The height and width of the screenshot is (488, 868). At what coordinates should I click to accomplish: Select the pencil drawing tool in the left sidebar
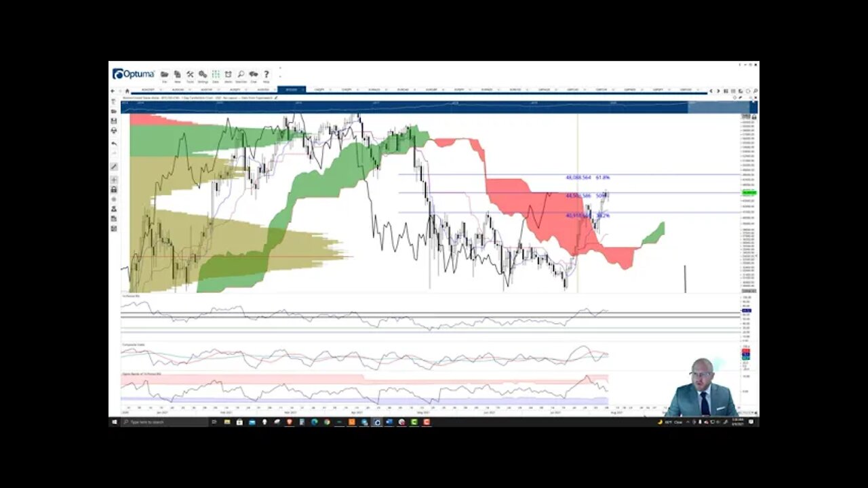pyautogui.click(x=113, y=167)
